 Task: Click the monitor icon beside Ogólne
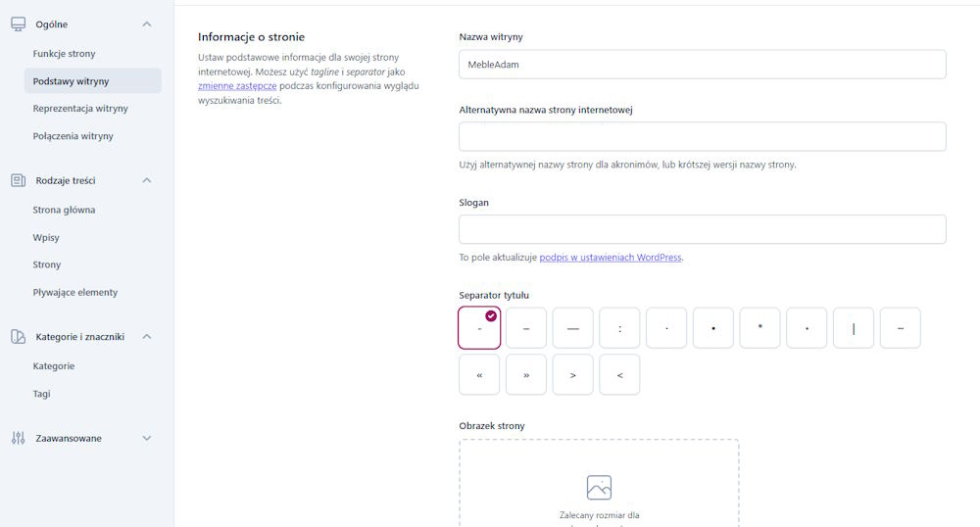[18, 24]
